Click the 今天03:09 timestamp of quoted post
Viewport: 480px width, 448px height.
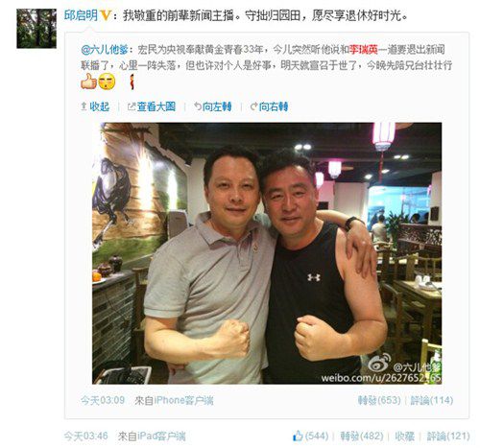(103, 400)
